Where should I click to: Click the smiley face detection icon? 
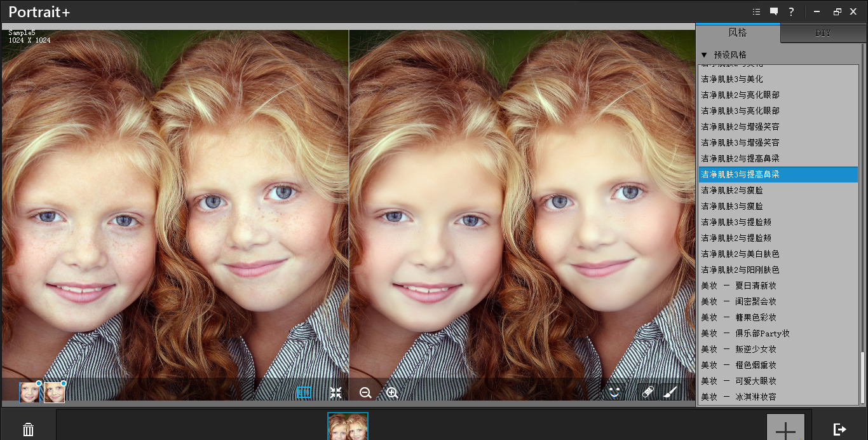[x=614, y=392]
